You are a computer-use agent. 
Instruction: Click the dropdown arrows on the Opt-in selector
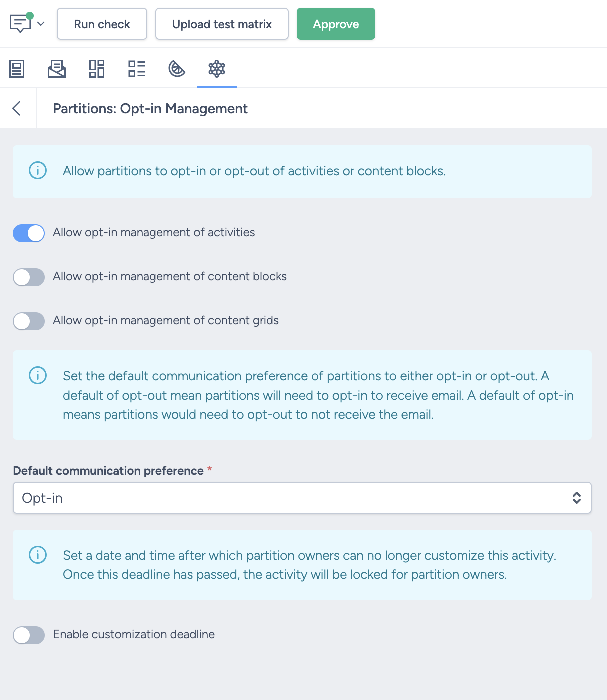click(576, 498)
